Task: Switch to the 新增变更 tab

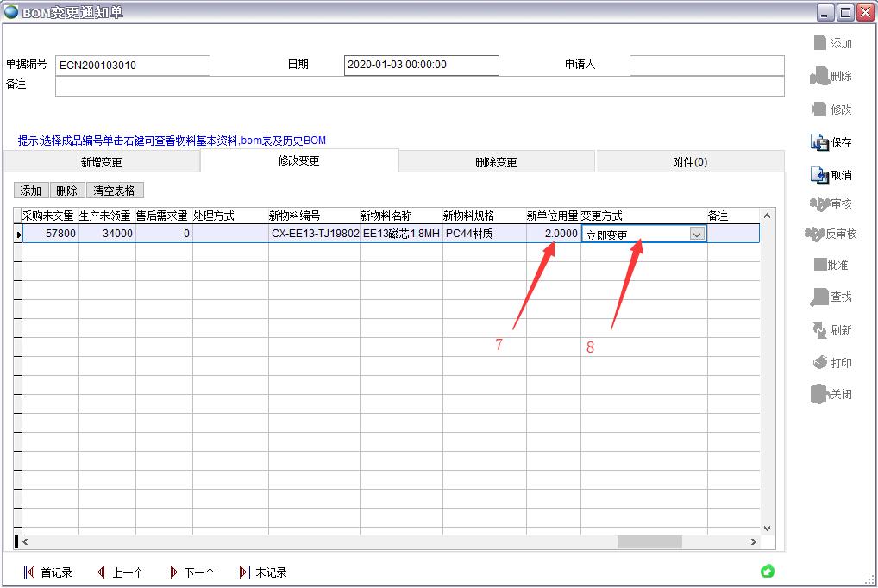Action: [101, 162]
